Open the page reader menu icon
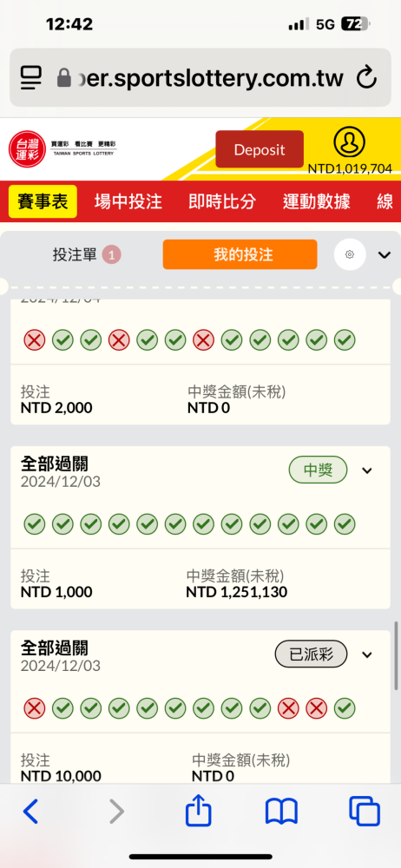Image resolution: width=401 pixels, height=868 pixels. pyautogui.click(x=31, y=77)
